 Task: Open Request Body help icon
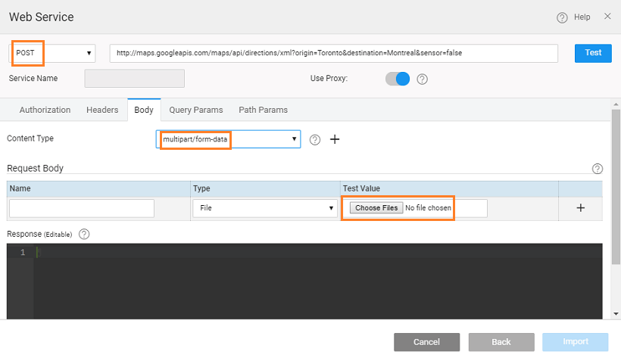[x=597, y=169]
